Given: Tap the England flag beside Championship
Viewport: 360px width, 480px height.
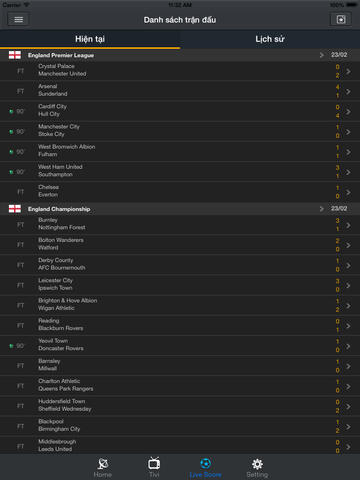Looking at the screenshot, I should (15, 209).
